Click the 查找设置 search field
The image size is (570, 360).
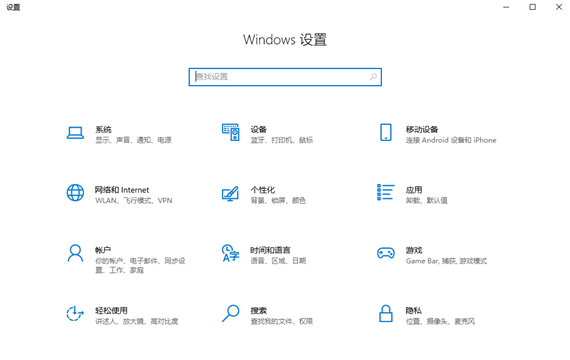(285, 77)
